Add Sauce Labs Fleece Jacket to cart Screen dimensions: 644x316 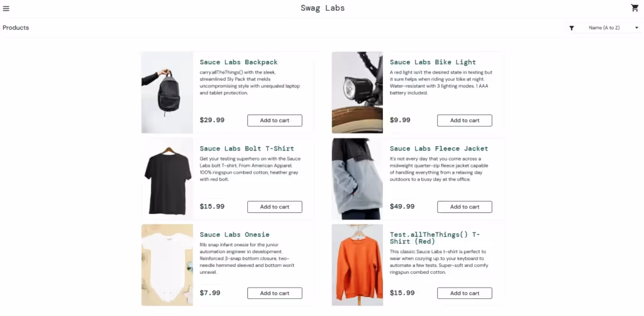tap(465, 206)
